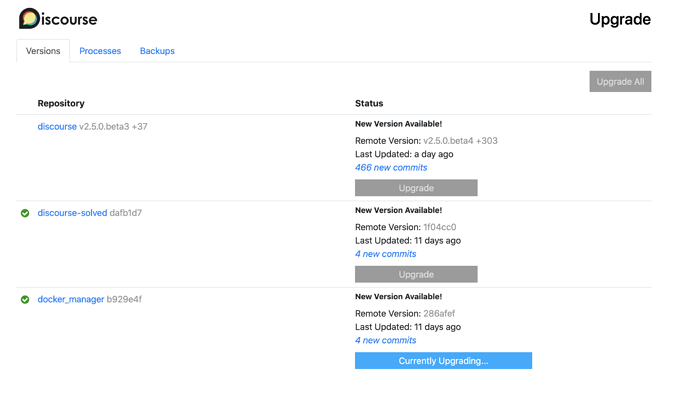Click version text v2.5.0.beta3 +37

click(113, 127)
